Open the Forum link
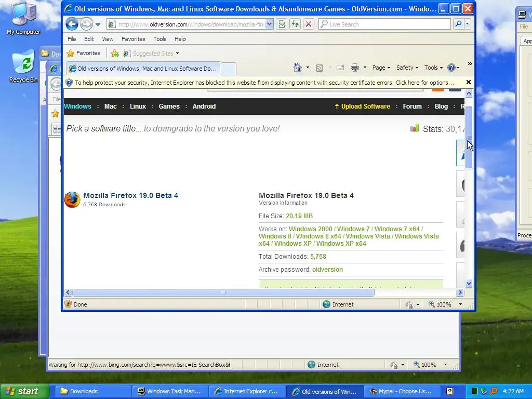Viewport: 532px width, 399px height. [x=412, y=106]
